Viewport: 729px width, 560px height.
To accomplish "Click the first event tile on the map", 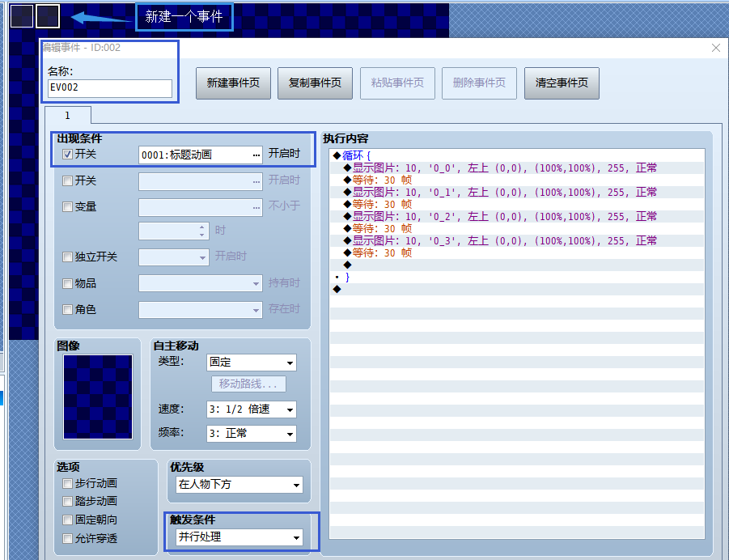I will pyautogui.click(x=21, y=16).
